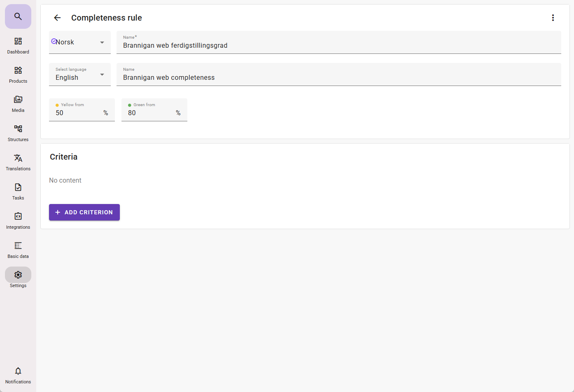574x392 pixels.
Task: Open Basic data section
Action: pos(18,250)
